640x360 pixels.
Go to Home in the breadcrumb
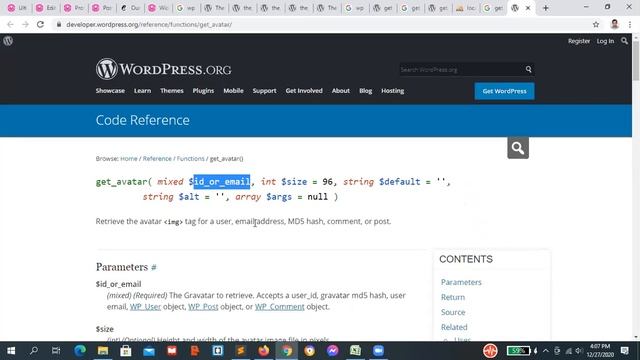pos(129,158)
